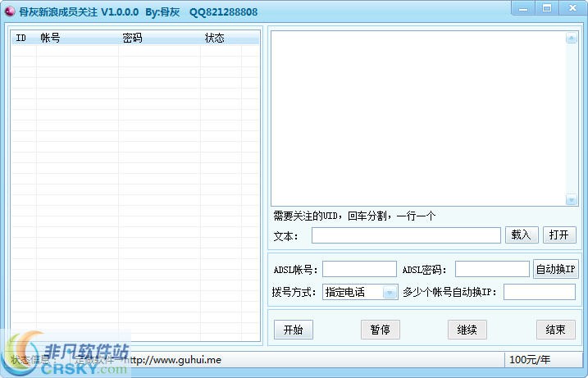Click the 状态 column header
Image resolution: width=588 pixels, height=378 pixels.
(221, 38)
